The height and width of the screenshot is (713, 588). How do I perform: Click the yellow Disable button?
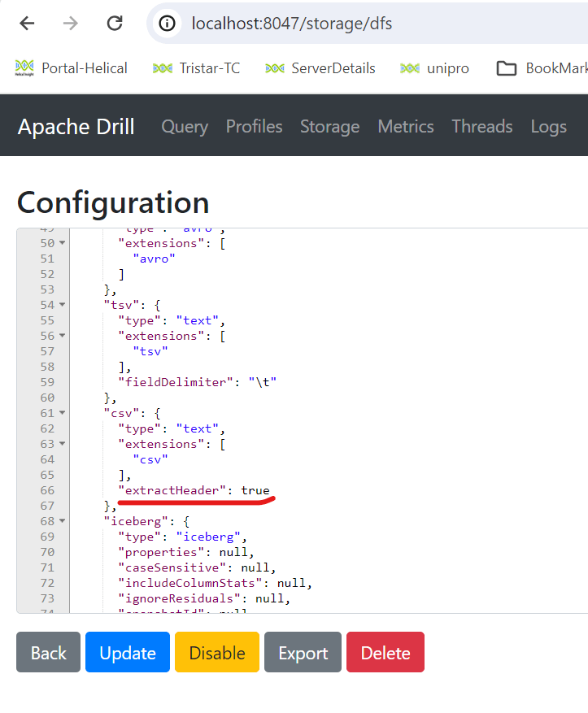point(217,652)
